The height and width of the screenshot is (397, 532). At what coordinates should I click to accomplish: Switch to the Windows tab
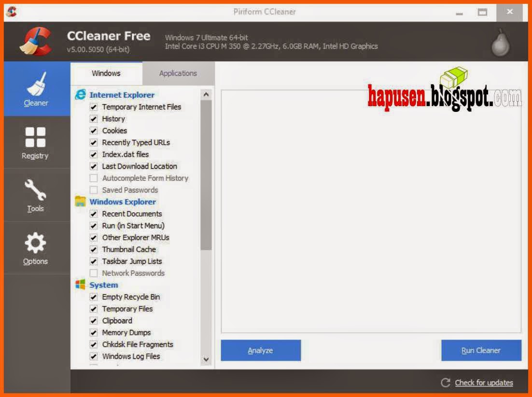tap(106, 73)
